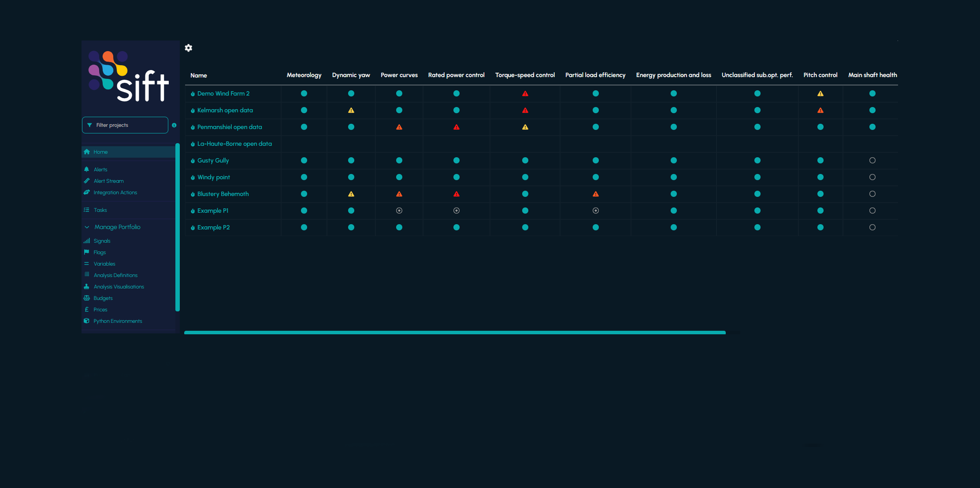
Task: Click the Integration Actions icon
Action: coord(87,192)
